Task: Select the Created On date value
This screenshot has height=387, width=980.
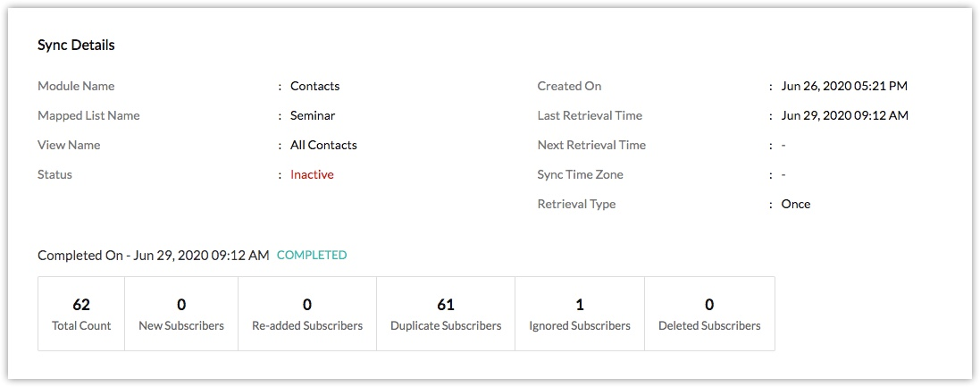Action: pos(844,87)
